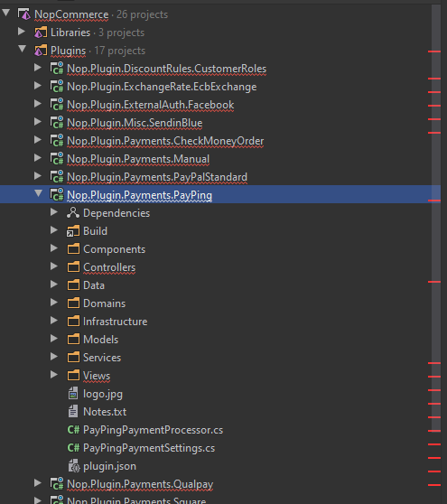The image size is (447, 504).
Task: Select Nop.Plugin.Misc.SendinBlue project
Action: [x=135, y=123]
